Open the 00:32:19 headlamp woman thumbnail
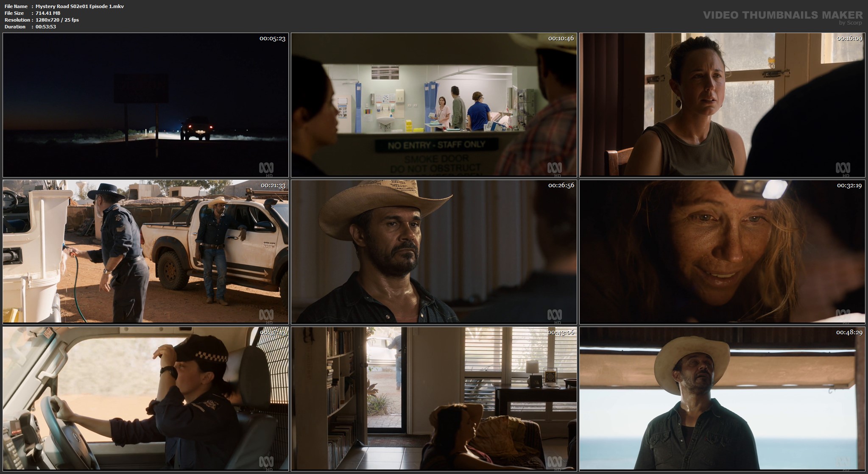This screenshot has height=474, width=868. coord(722,252)
